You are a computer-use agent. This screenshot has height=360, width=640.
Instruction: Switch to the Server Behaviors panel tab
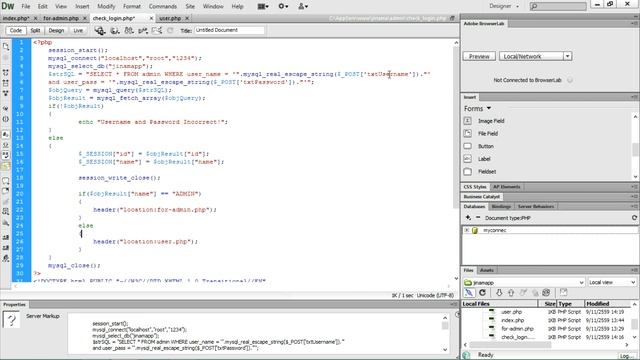pyautogui.click(x=536, y=207)
